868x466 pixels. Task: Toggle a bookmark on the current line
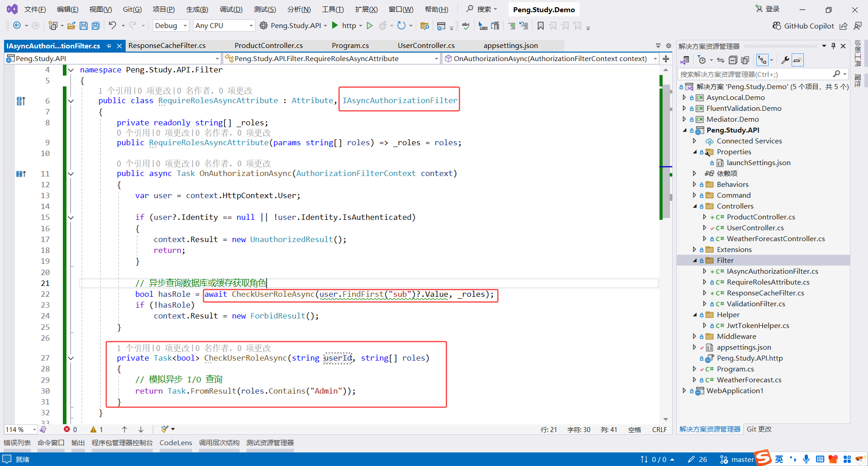[540, 26]
